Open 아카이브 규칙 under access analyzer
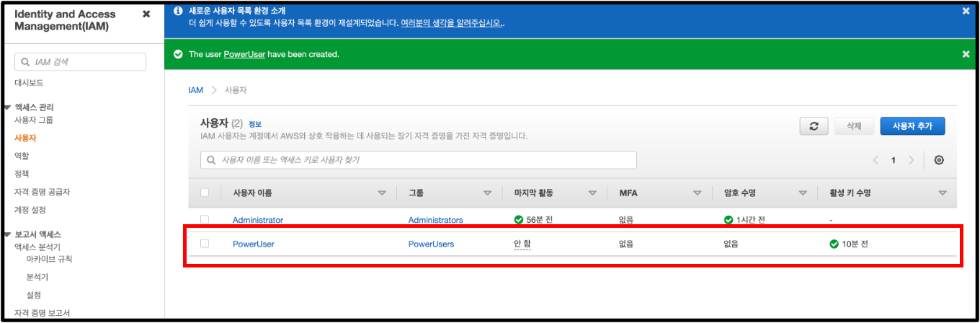 (x=49, y=259)
